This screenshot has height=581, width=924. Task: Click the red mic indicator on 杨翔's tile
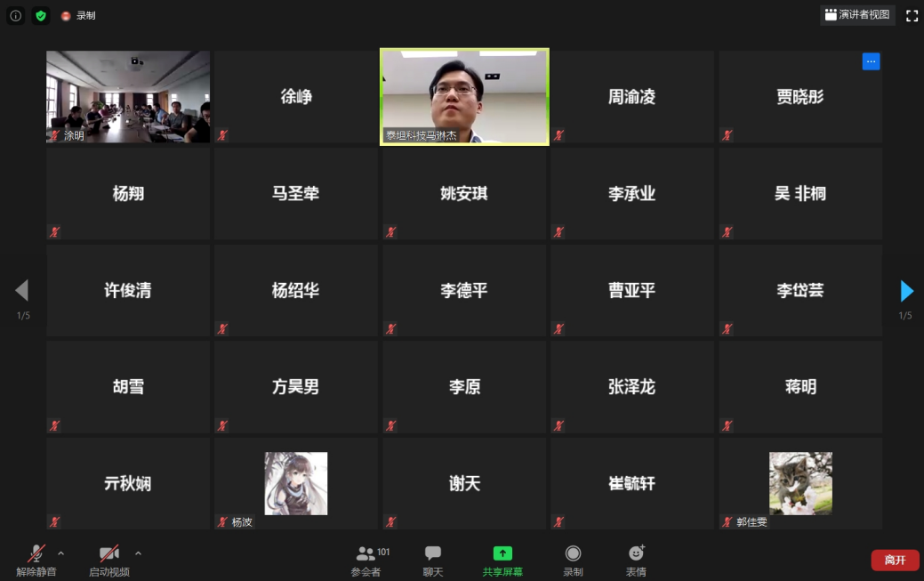[x=53, y=231]
